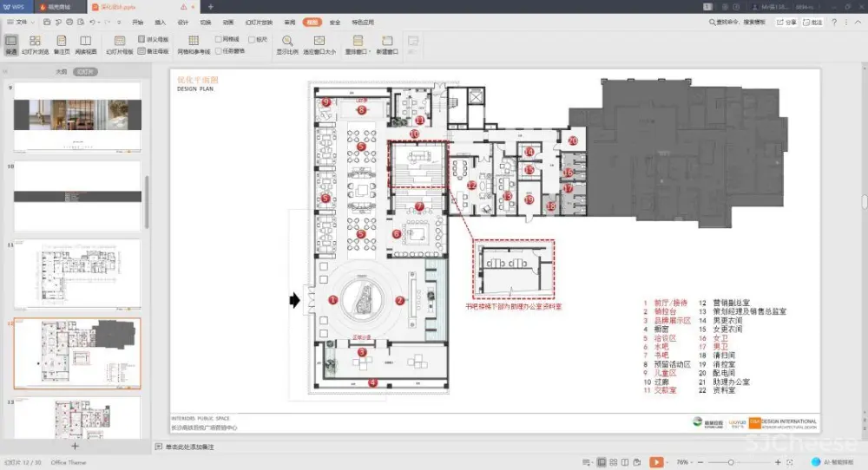Click the Share (分享) button
This screenshot has width=868, height=470.
786,22
